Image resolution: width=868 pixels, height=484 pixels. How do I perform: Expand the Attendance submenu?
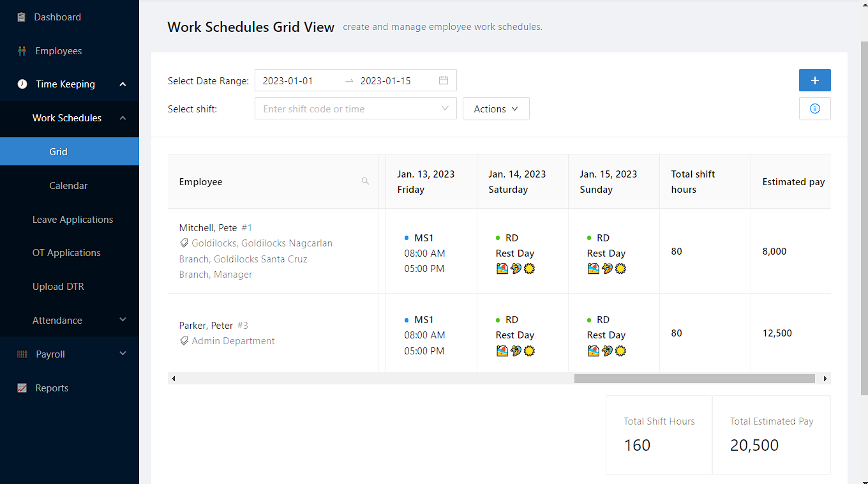[123, 320]
